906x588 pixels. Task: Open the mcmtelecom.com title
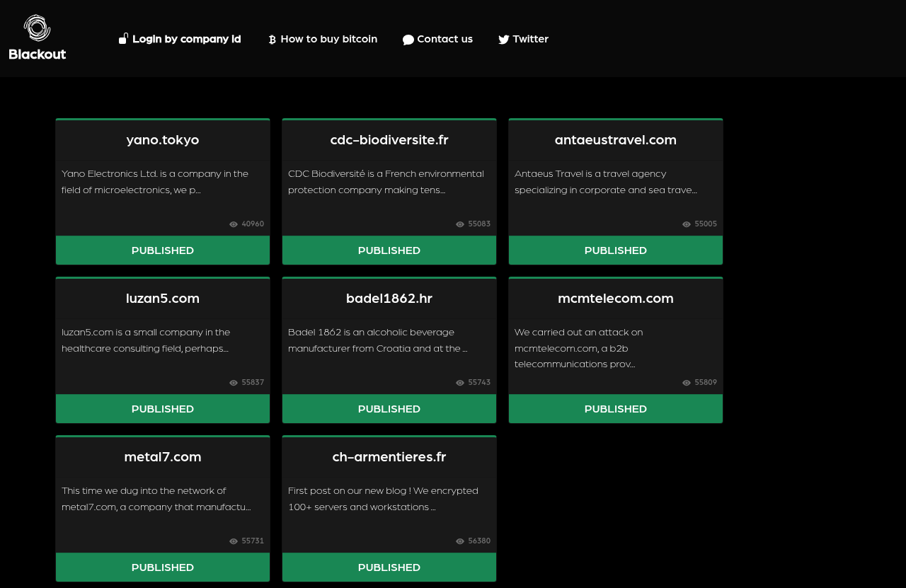[616, 299]
